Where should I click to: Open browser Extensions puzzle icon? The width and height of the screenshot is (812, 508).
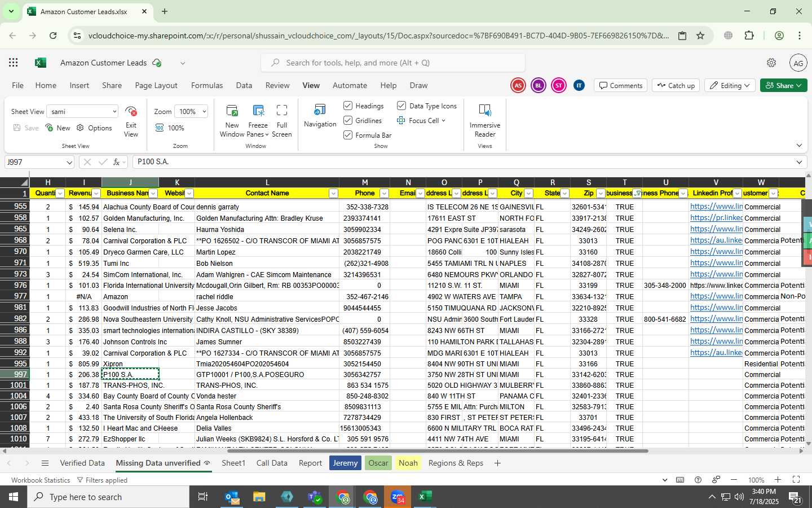click(749, 36)
